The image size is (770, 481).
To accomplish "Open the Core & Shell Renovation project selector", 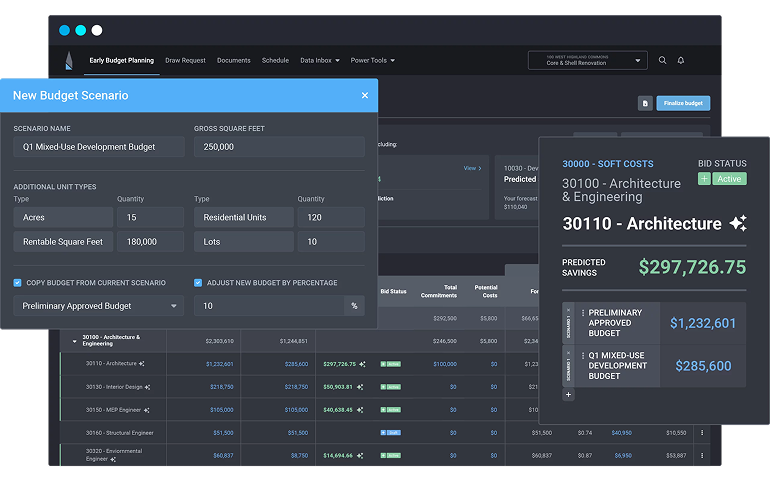I will (587, 60).
